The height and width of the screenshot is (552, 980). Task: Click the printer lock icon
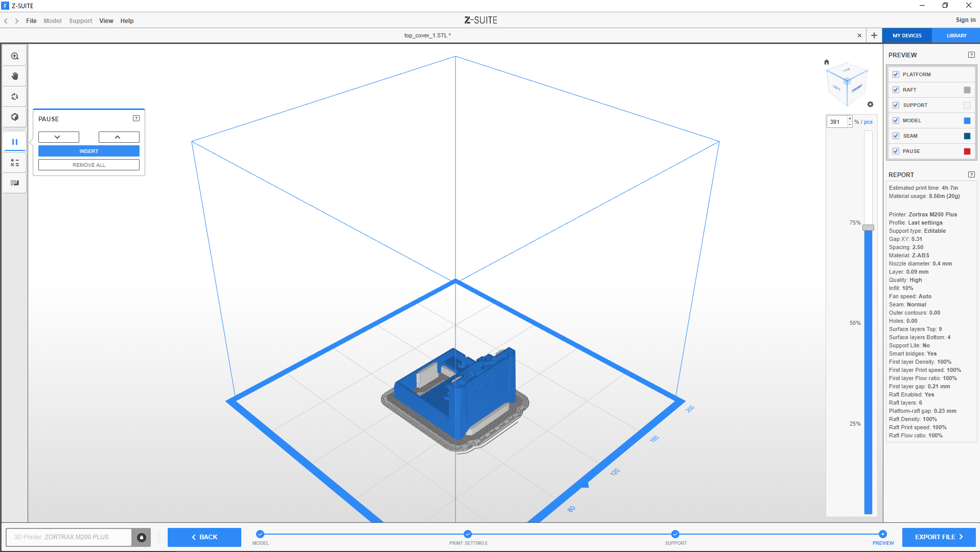tap(142, 537)
